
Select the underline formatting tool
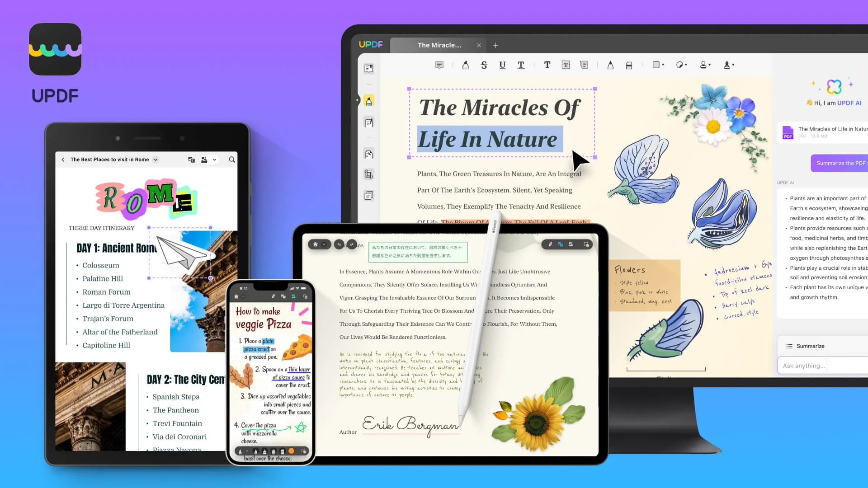[502, 65]
